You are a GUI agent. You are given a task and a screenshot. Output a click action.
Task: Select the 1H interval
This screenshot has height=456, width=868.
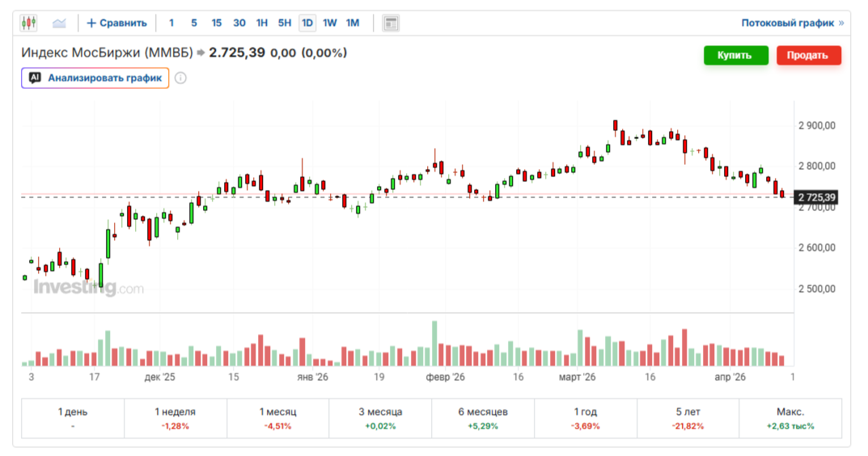tap(262, 23)
